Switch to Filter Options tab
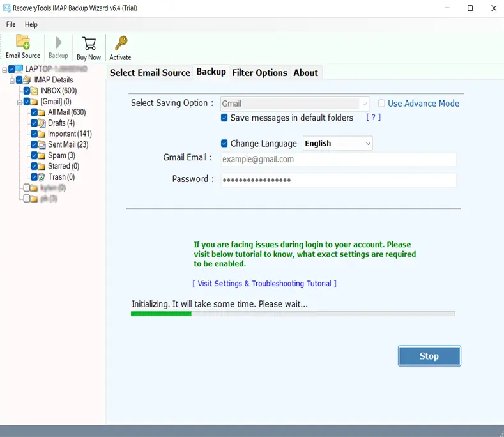Screen dimensions: 504x437 point(260,73)
